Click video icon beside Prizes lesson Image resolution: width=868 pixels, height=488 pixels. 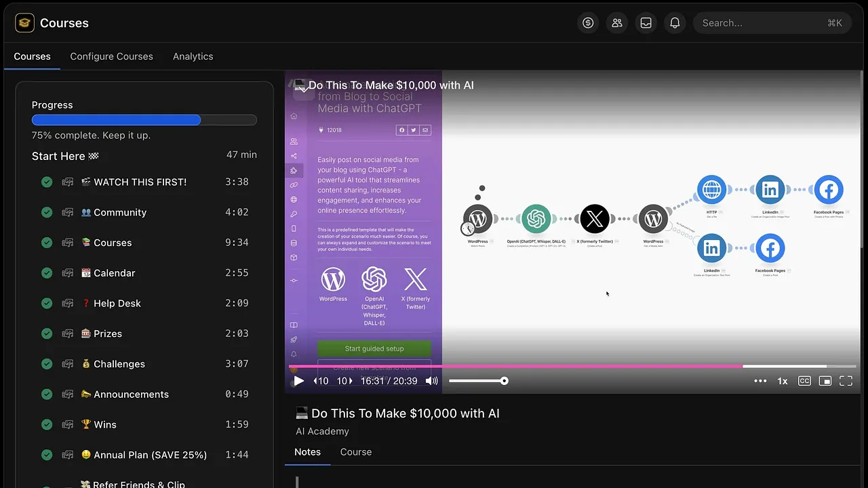coord(68,333)
